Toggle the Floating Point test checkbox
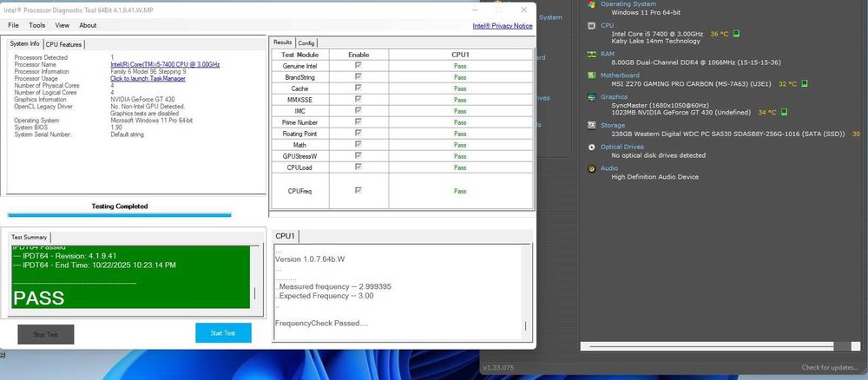The image size is (868, 380). [x=358, y=134]
